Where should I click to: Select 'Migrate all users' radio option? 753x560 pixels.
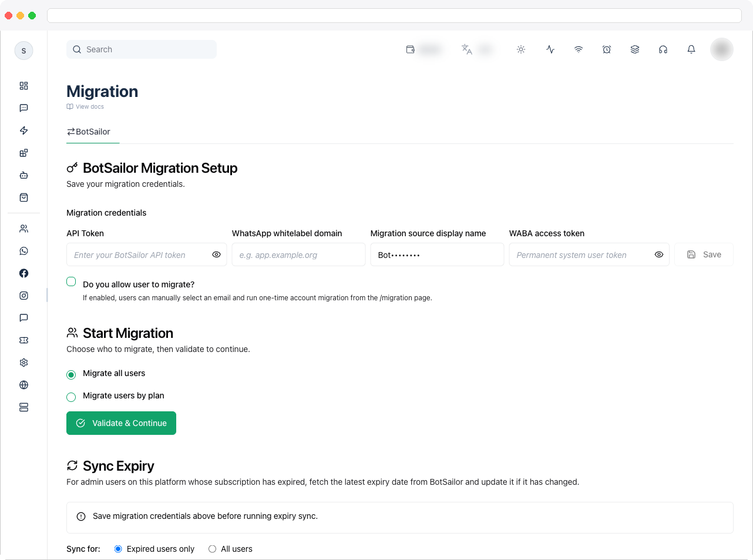tap(71, 375)
